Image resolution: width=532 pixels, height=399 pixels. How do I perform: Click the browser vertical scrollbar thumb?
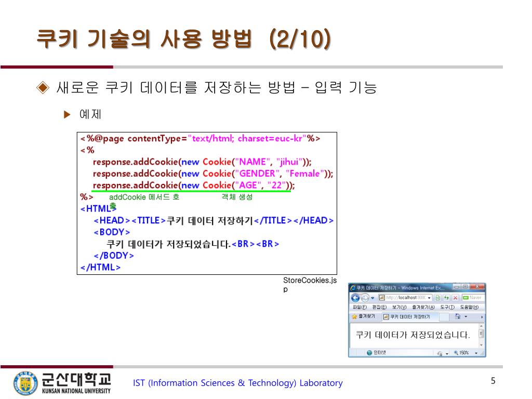[481, 334]
